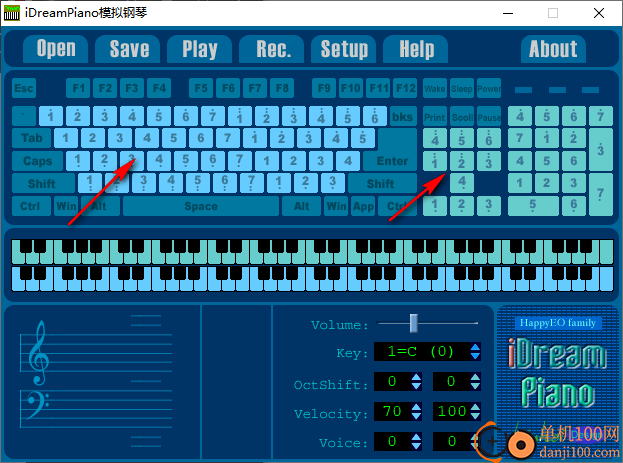Image resolution: width=623 pixels, height=463 pixels.
Task: Click the left Ctrl virtual key
Action: coord(30,206)
